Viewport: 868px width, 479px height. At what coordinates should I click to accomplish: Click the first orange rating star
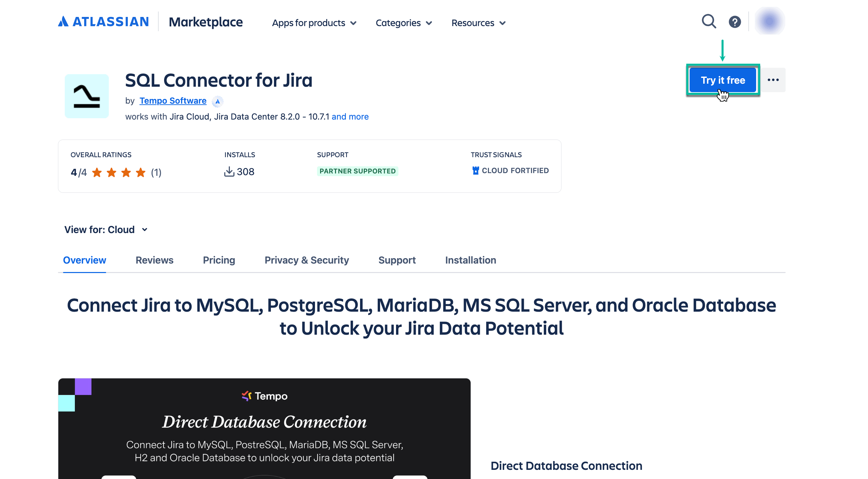[x=97, y=172]
